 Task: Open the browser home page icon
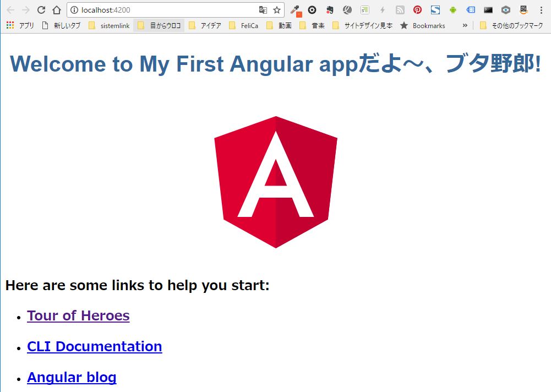pyautogui.click(x=57, y=10)
